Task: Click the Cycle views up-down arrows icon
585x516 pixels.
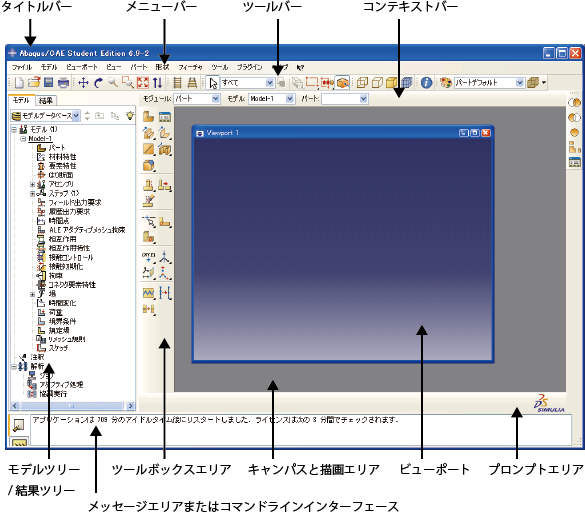Action: 157,82
